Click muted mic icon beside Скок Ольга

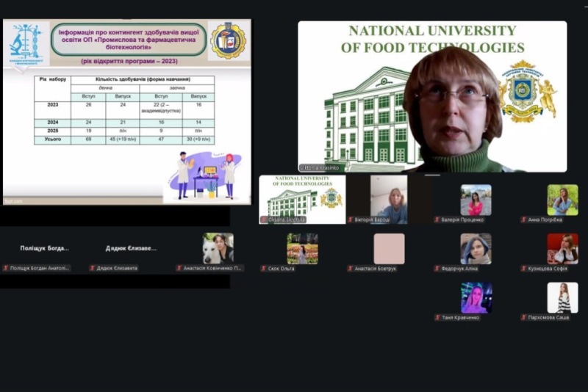point(264,269)
